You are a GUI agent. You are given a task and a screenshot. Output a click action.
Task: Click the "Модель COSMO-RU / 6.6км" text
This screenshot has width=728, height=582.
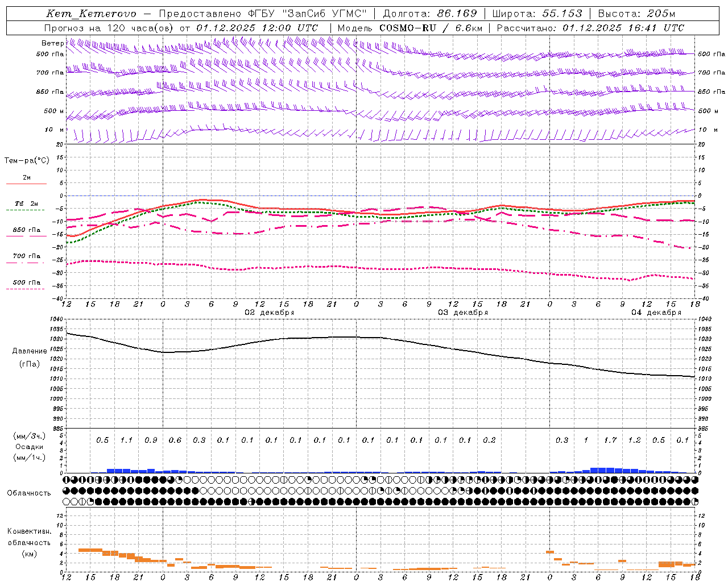pyautogui.click(x=410, y=28)
